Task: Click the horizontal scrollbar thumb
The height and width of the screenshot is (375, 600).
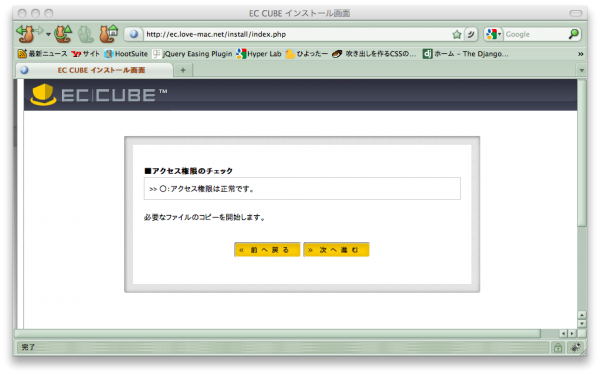Action: [x=277, y=334]
